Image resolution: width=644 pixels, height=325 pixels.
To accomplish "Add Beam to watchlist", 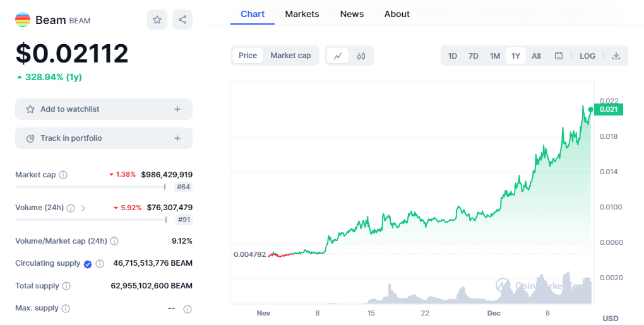I will pyautogui.click(x=104, y=109).
